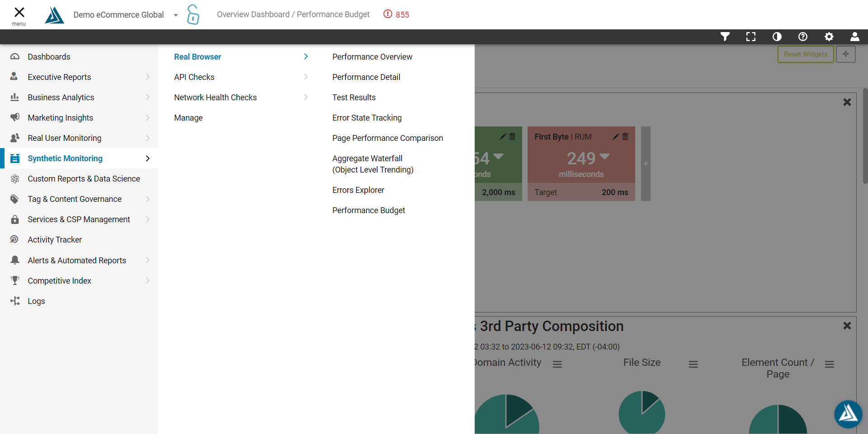
Task: Delete the First Byte RUM widget trash
Action: click(625, 136)
